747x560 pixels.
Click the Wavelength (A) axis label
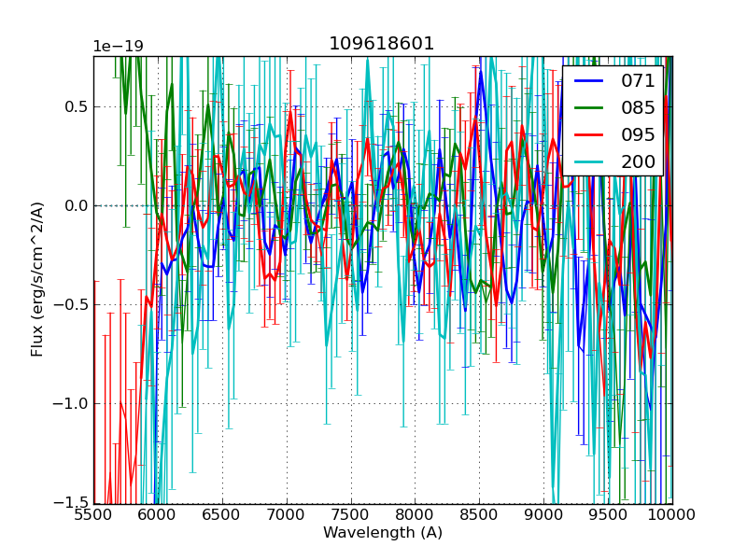pos(382,533)
